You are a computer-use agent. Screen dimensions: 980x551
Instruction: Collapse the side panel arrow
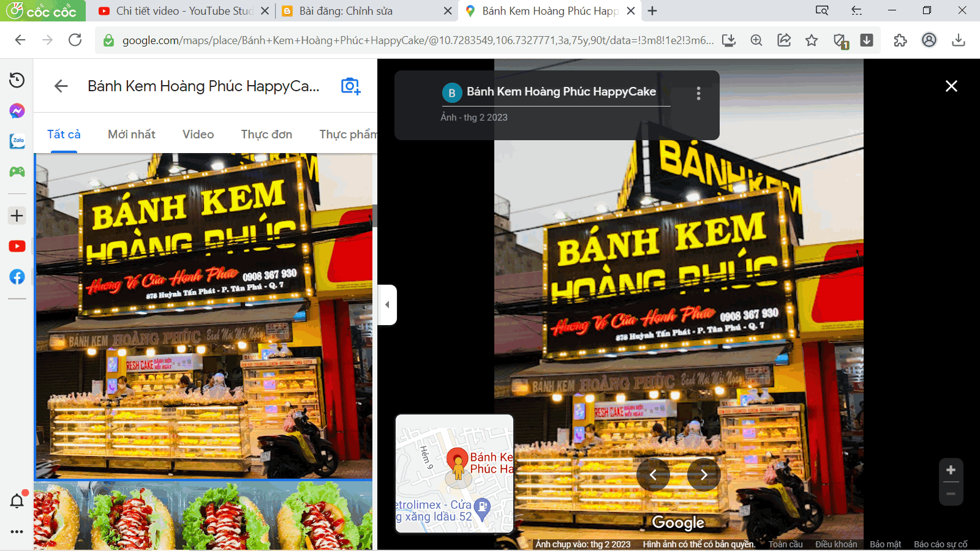pyautogui.click(x=387, y=304)
